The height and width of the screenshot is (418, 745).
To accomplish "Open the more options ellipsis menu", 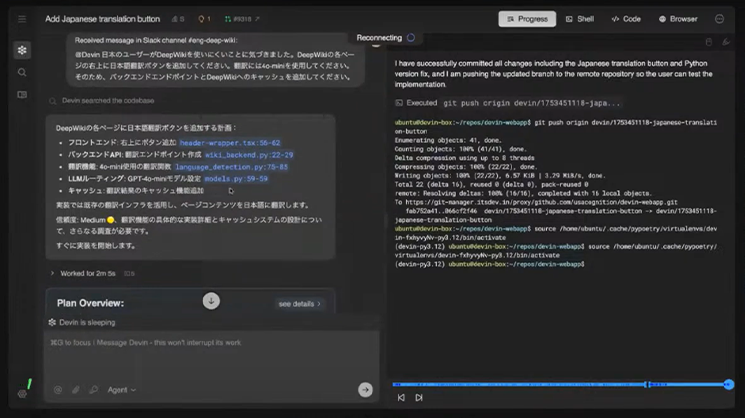I will [x=719, y=19].
